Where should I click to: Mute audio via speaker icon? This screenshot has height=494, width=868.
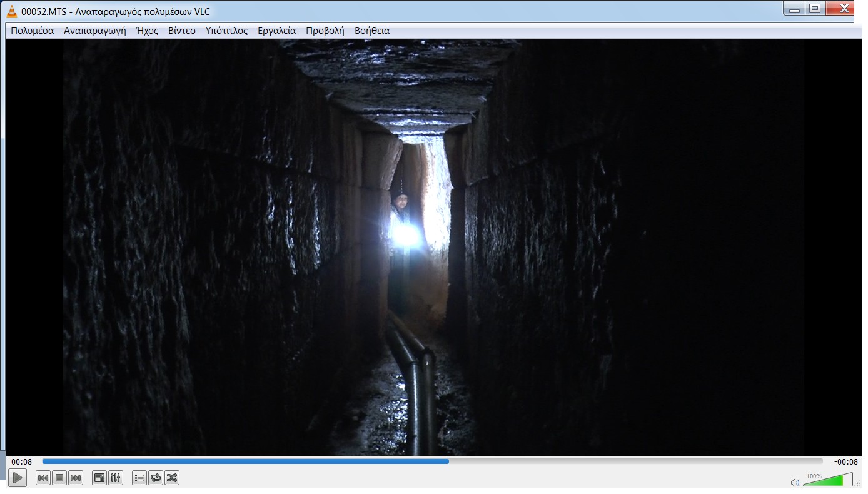[x=795, y=482]
